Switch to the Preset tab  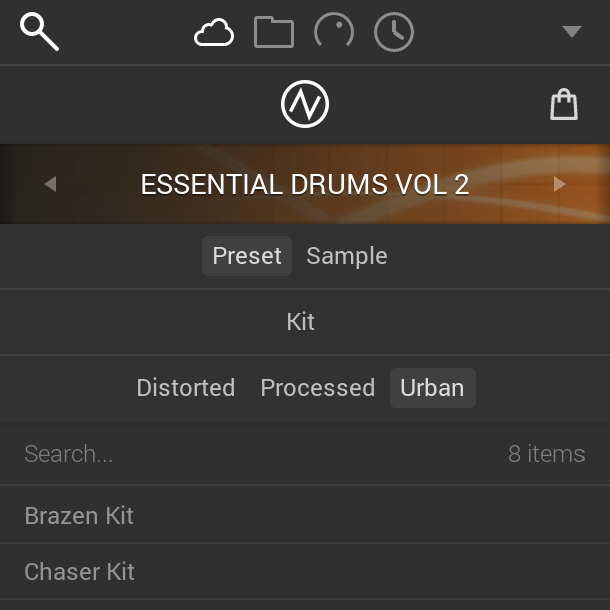tap(247, 256)
